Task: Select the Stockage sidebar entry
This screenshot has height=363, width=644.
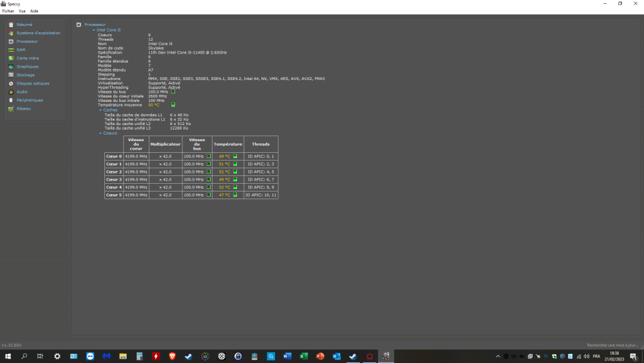Action: tap(26, 75)
